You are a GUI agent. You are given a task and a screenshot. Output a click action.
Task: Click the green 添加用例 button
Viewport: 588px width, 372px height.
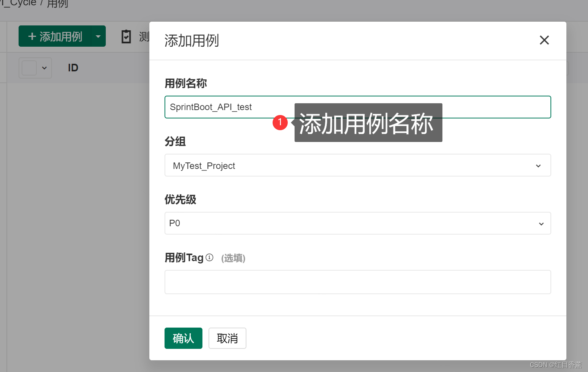pyautogui.click(x=55, y=36)
